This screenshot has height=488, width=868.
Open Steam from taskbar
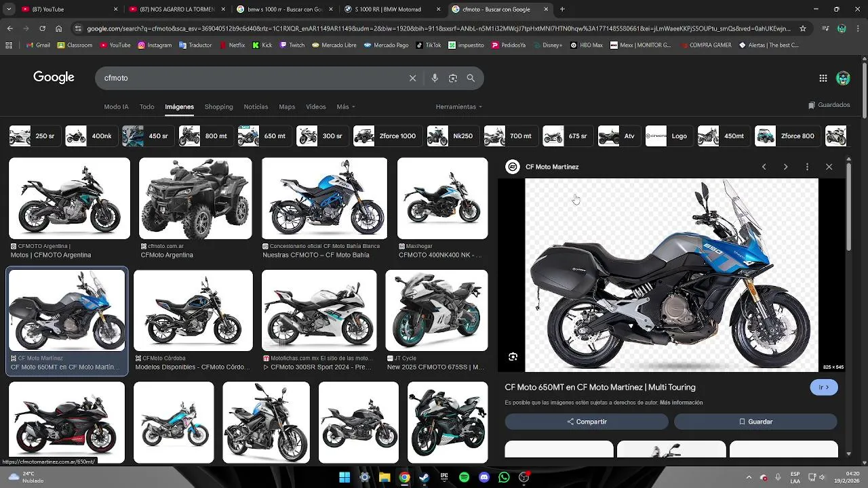(424, 477)
